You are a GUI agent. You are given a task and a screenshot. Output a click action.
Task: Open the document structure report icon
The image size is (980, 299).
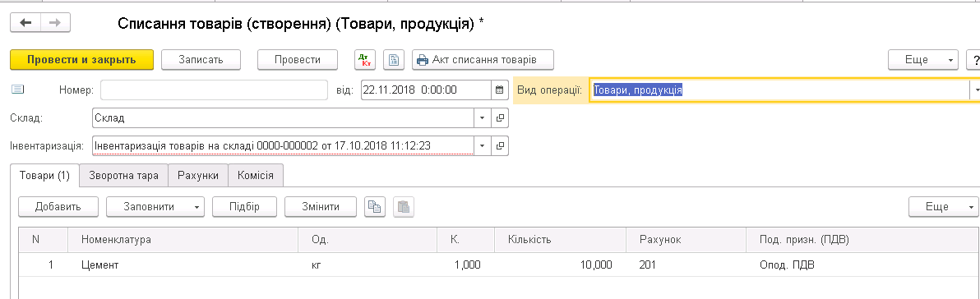tap(394, 60)
